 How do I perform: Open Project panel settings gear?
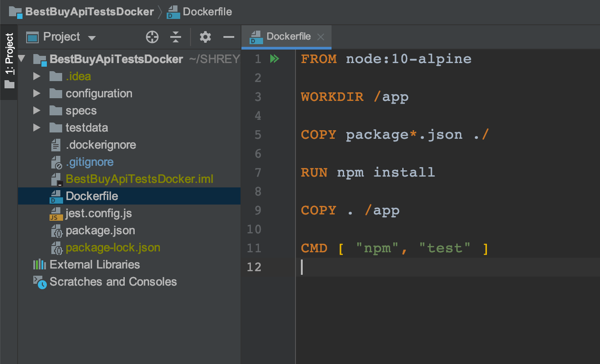pyautogui.click(x=205, y=37)
